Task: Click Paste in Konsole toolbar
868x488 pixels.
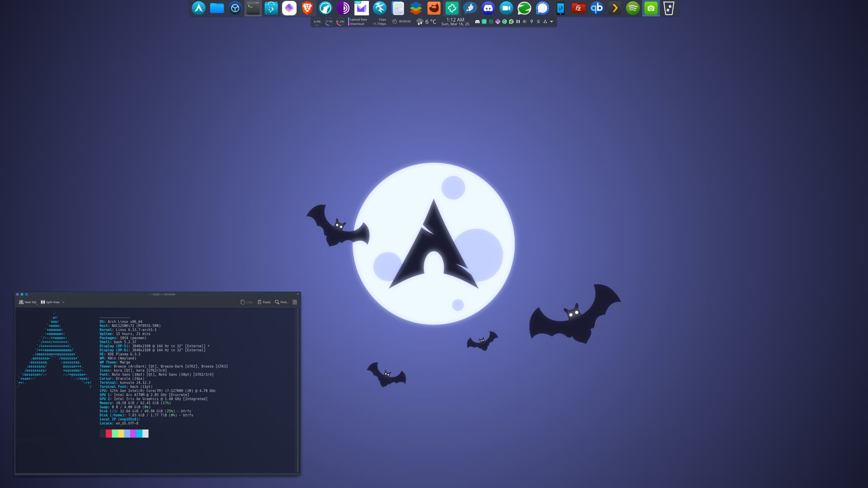Action: 264,302
